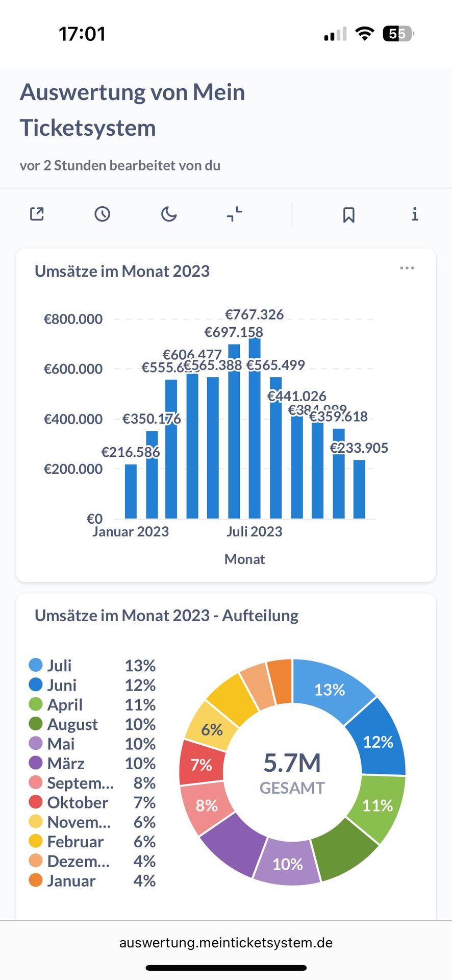Click the Juli legend color dot
This screenshot has height=980, width=452.
point(36,665)
